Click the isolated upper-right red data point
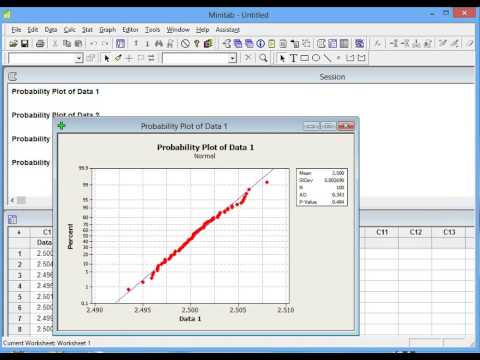Viewport: 480px width, 360px height. pyautogui.click(x=267, y=182)
